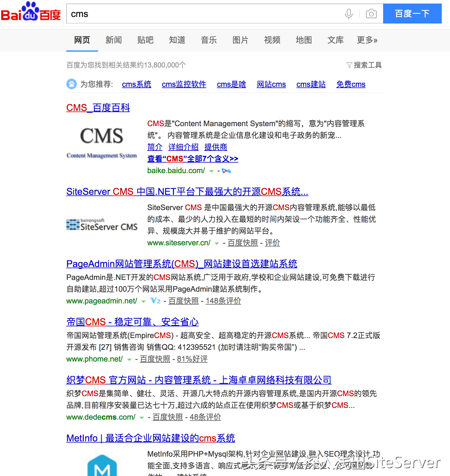Open www.phome.net URL link
The height and width of the screenshot is (476, 450).
coord(94,359)
